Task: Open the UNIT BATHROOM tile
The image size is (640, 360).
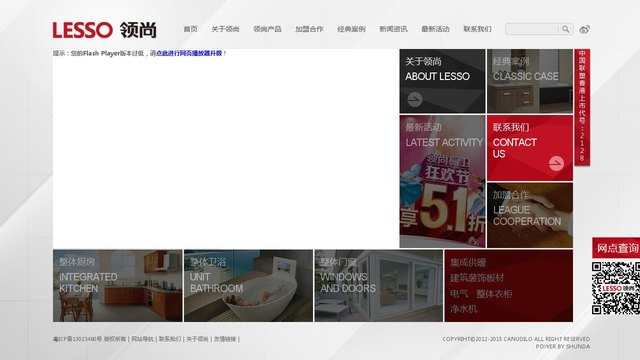Action: [248, 286]
